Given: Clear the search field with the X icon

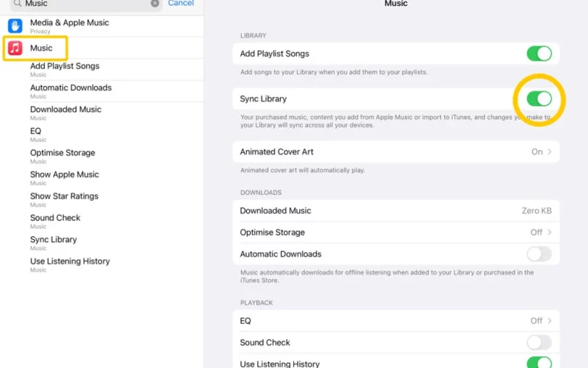Looking at the screenshot, I should (155, 4).
